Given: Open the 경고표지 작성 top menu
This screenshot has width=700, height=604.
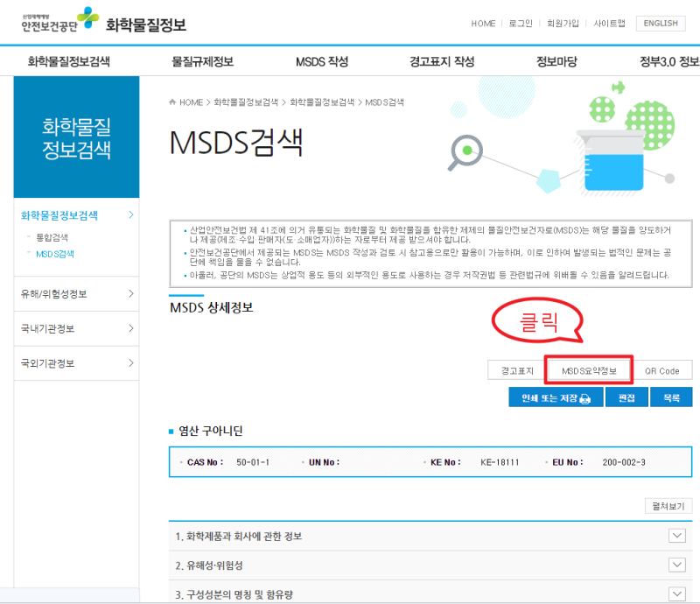Looking at the screenshot, I should tap(442, 61).
